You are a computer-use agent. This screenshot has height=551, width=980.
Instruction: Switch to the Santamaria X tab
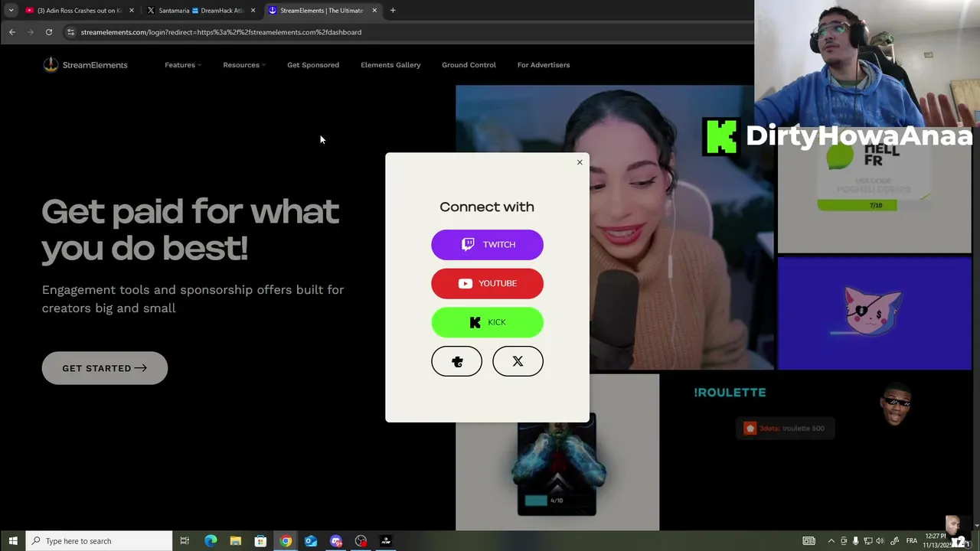199,11
